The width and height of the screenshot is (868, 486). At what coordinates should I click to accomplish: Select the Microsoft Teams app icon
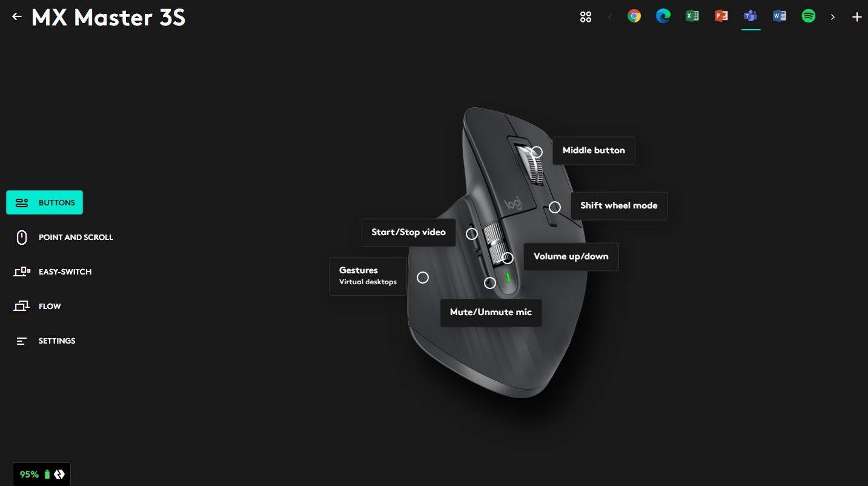point(750,16)
